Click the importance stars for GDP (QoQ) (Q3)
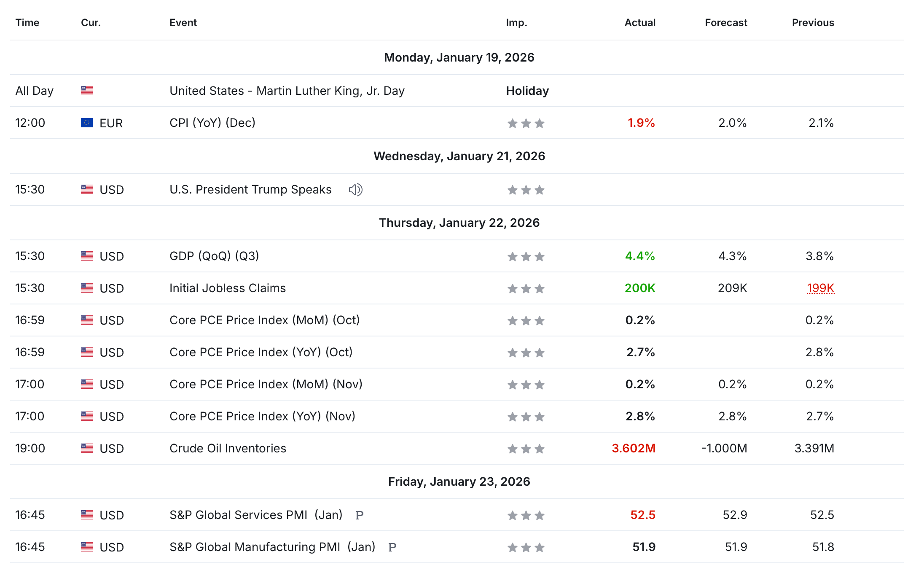This screenshot has width=924, height=581. click(x=526, y=256)
